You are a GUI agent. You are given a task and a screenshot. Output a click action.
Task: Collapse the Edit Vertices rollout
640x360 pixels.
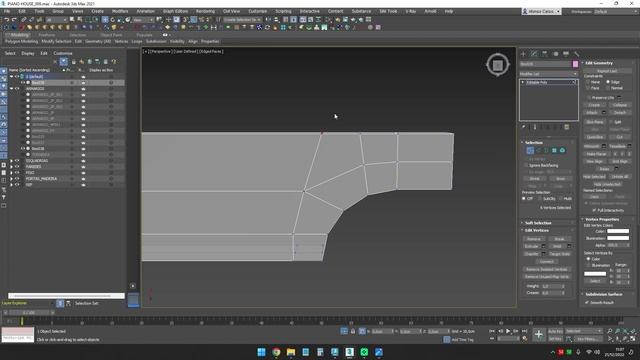tap(536, 230)
